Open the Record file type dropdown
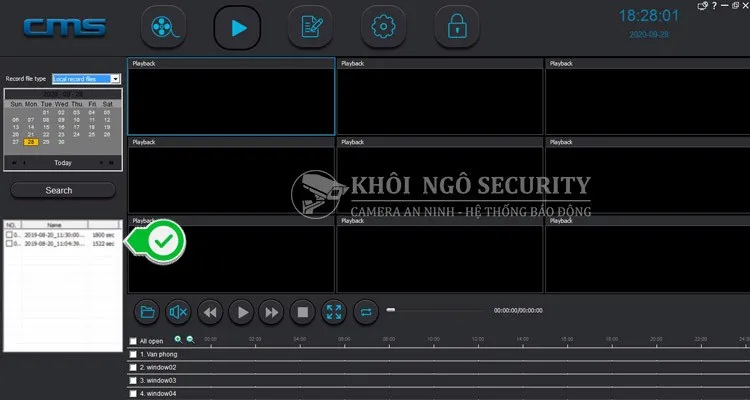 [x=115, y=79]
